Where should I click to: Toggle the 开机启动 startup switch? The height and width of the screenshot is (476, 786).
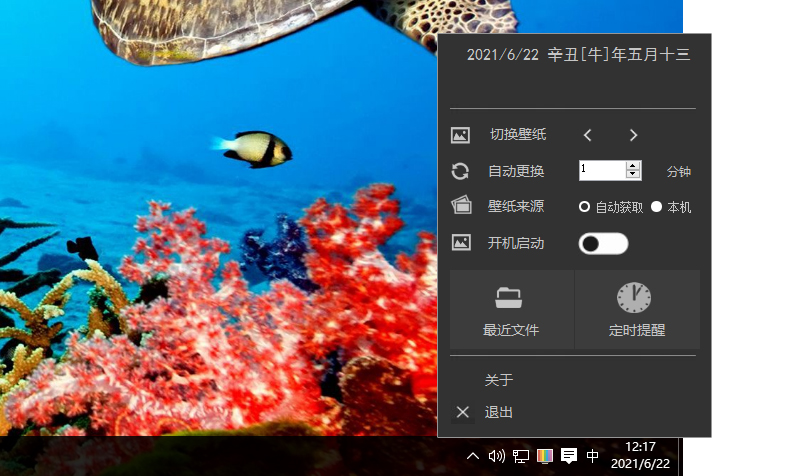click(604, 244)
